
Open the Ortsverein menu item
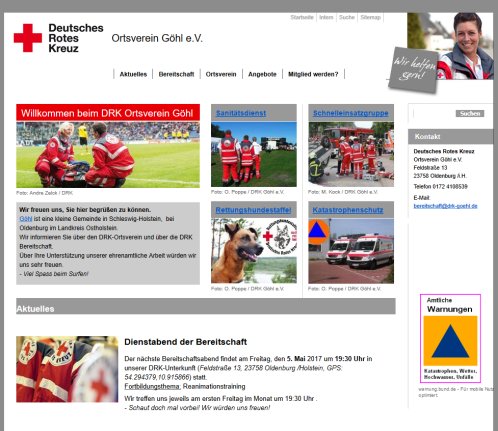[x=221, y=74]
